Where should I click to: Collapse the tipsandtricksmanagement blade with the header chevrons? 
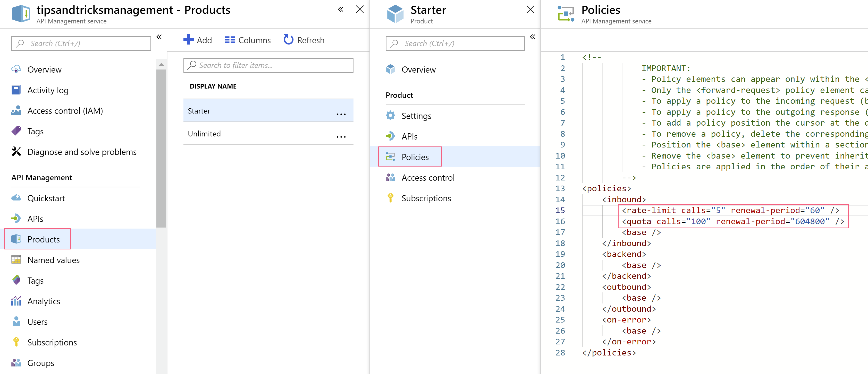pos(341,10)
